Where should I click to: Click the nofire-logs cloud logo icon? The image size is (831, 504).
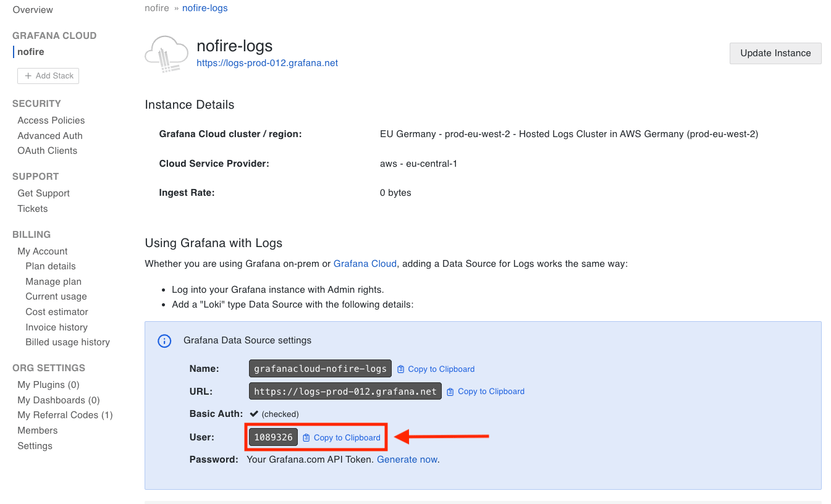click(166, 54)
